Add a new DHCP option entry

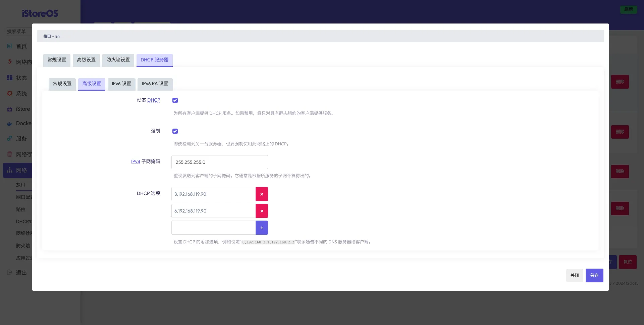click(x=262, y=228)
